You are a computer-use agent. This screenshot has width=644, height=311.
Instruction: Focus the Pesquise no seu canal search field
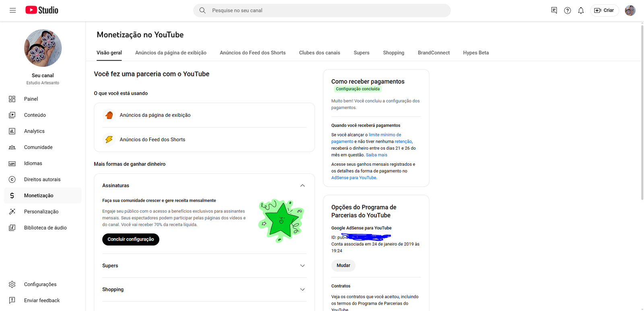[x=322, y=10]
